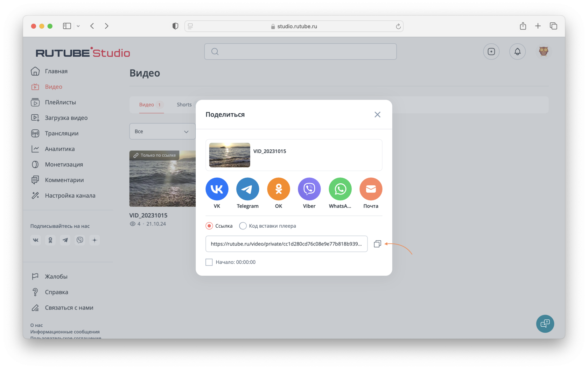The height and width of the screenshot is (369, 588).
Task: Copy the video link with the copy icon
Action: (377, 244)
